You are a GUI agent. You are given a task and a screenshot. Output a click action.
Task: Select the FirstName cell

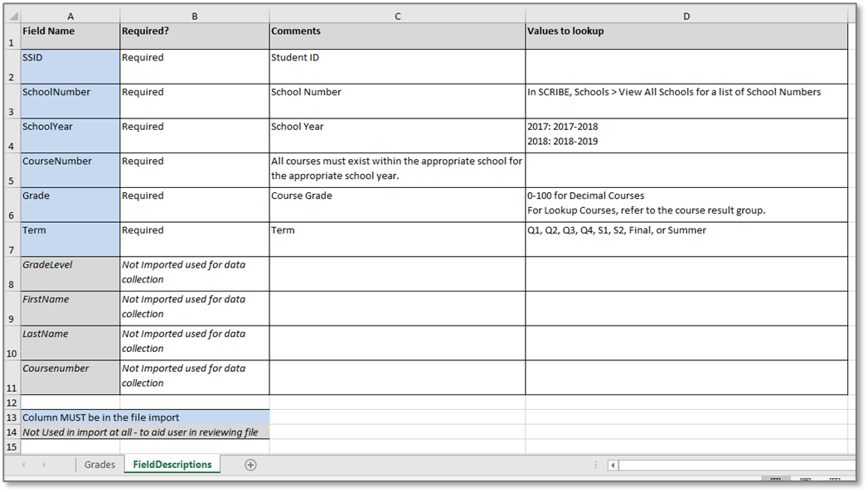[x=70, y=308]
